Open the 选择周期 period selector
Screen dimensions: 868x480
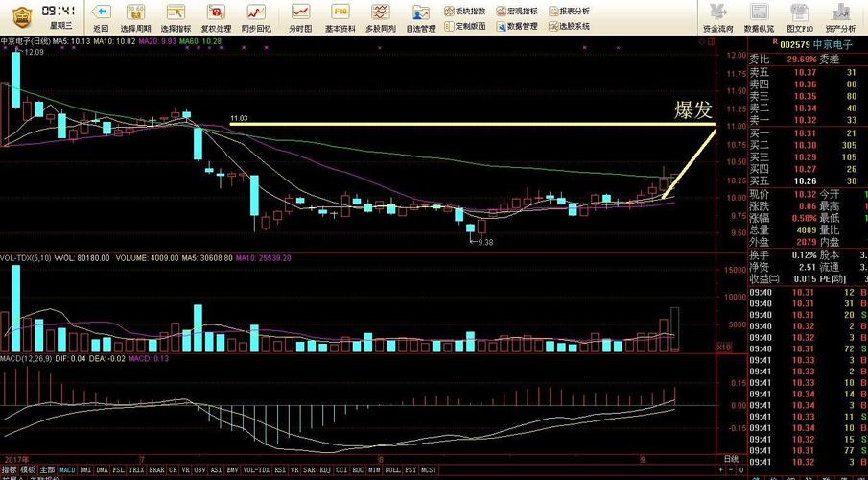point(135,17)
